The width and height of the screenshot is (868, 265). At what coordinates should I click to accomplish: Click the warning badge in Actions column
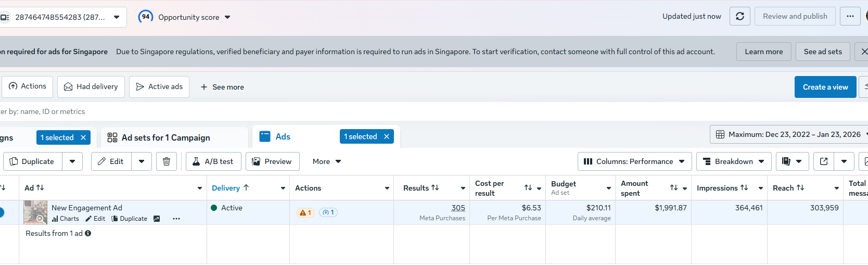pyautogui.click(x=305, y=212)
